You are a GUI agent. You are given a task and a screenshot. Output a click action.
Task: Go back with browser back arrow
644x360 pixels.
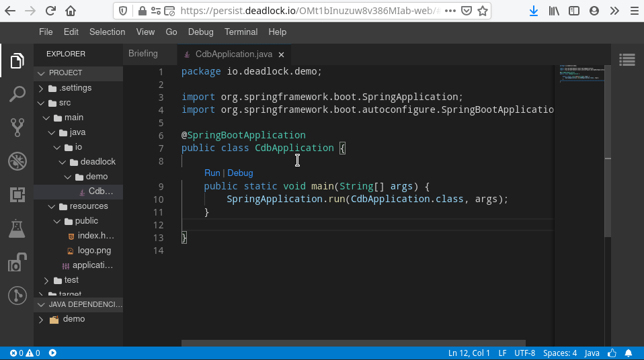coord(10,11)
